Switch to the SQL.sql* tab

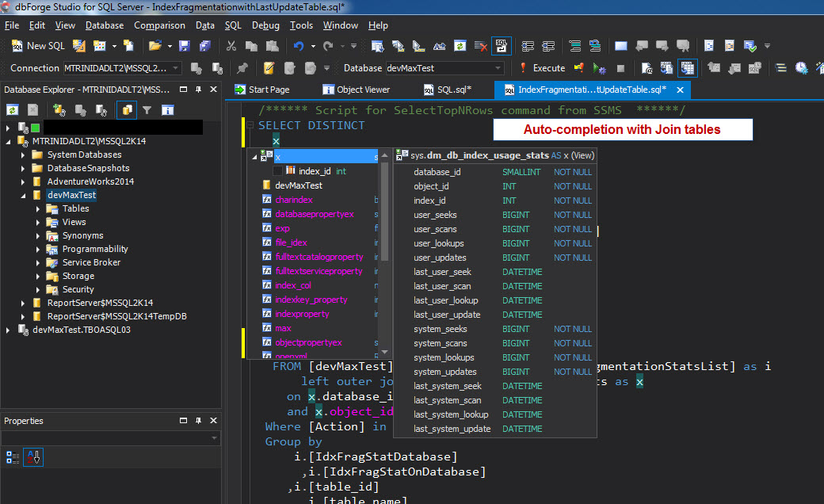pos(448,90)
